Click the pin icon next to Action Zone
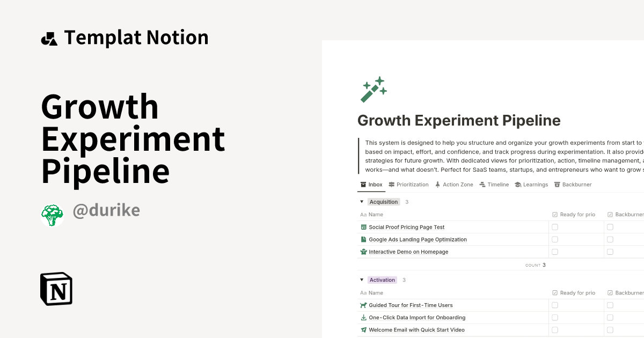Image resolution: width=644 pixels, height=338 pixels. point(437,184)
